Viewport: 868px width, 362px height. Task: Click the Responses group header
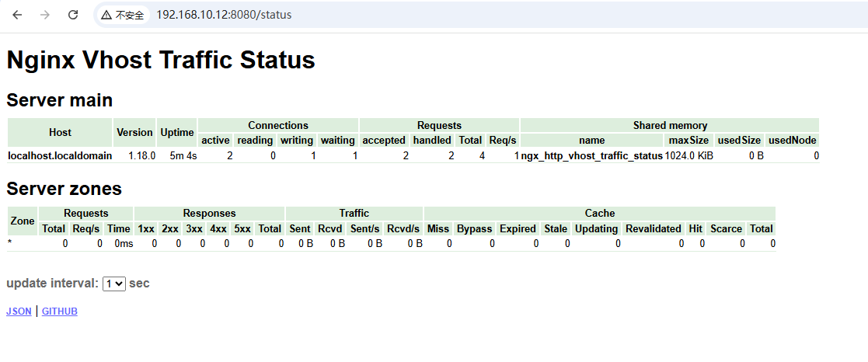[x=209, y=214]
